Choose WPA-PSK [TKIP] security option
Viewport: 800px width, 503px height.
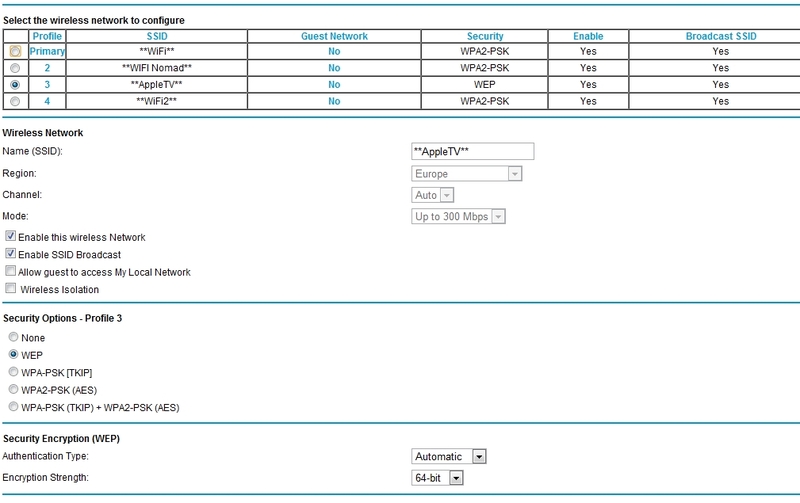pyautogui.click(x=14, y=371)
